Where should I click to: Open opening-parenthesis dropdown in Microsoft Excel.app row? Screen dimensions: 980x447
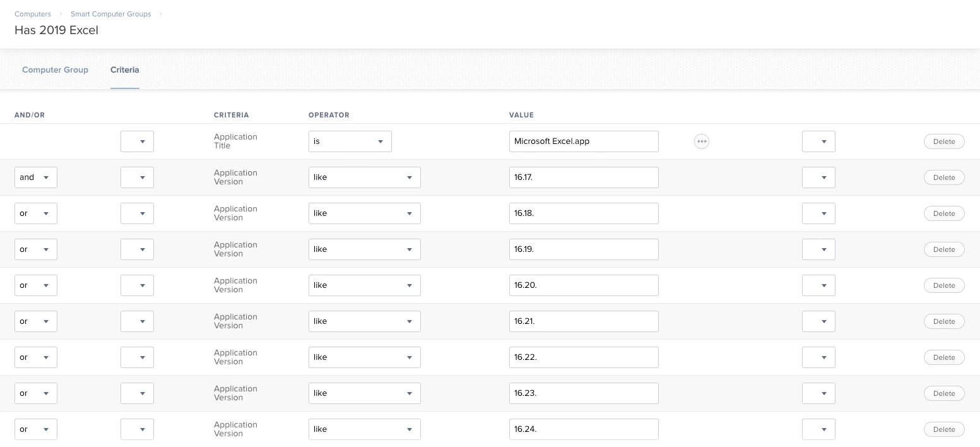point(137,141)
